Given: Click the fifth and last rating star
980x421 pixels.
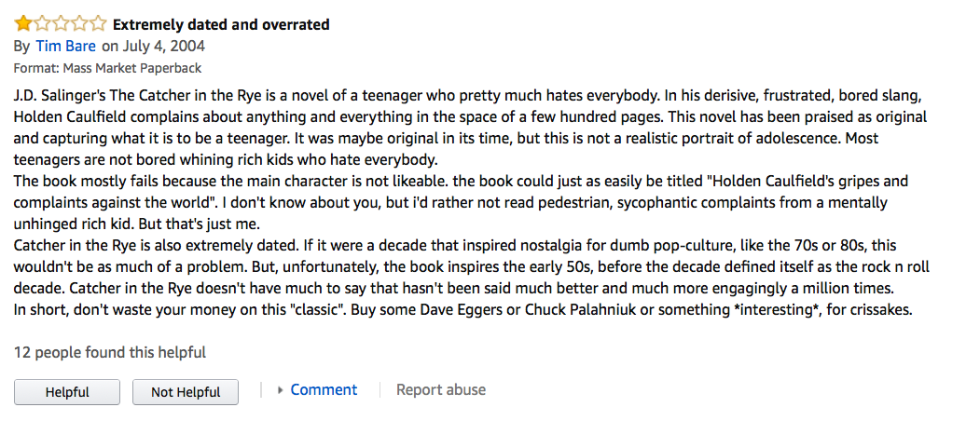Looking at the screenshot, I should point(98,24).
